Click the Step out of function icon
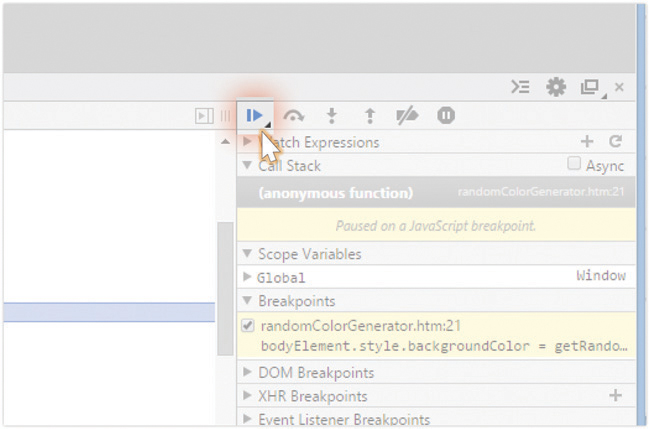The height and width of the screenshot is (429, 650). coord(369,116)
